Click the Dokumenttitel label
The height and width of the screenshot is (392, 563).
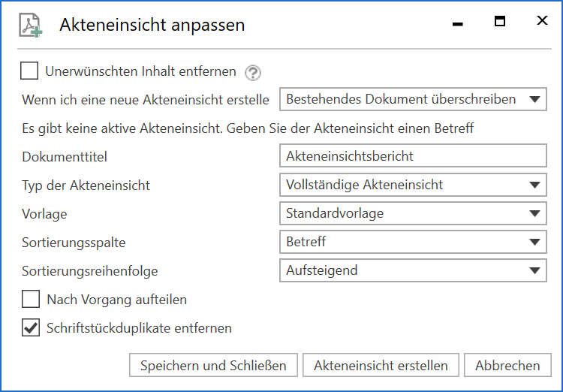click(64, 157)
